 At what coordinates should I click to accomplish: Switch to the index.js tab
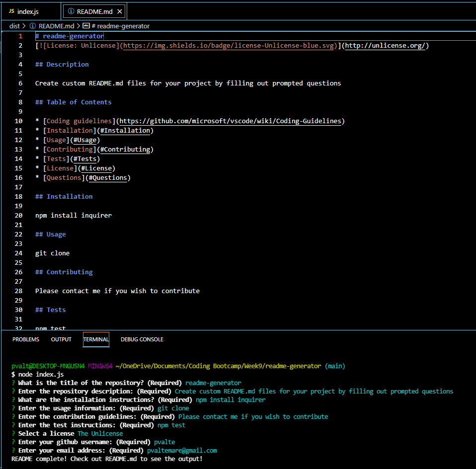[27, 11]
